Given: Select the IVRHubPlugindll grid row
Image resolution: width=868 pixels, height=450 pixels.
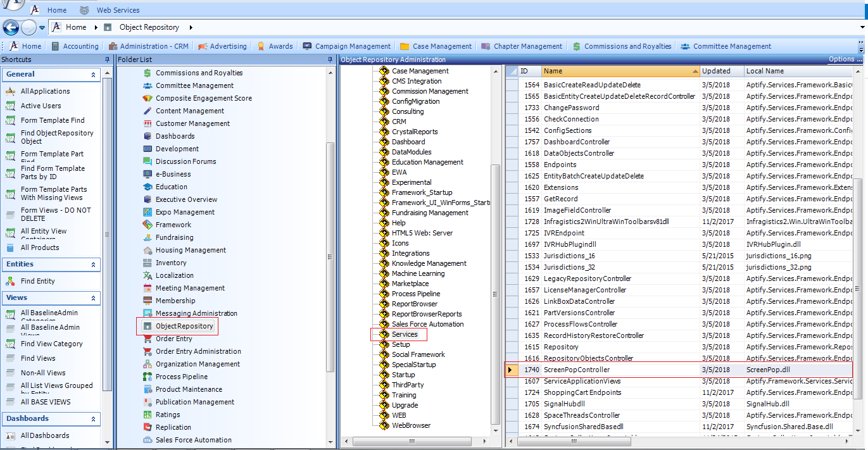Looking at the screenshot, I should [679, 244].
